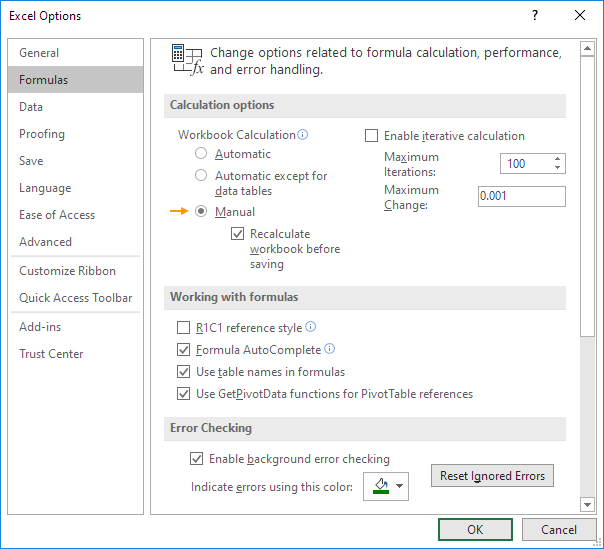This screenshot has height=549, width=604.
Task: Go to Customize Ribbon settings
Action: tap(67, 271)
